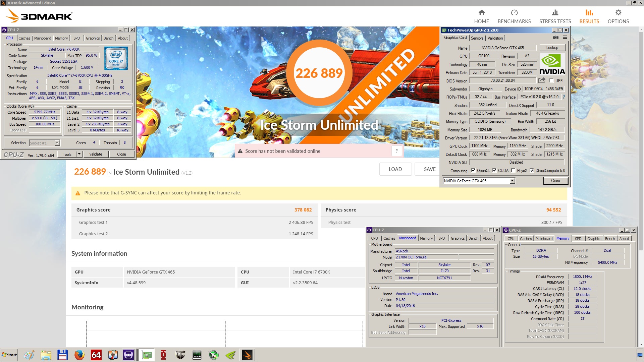Click the LOAD button in 3DMark
The width and height of the screenshot is (644, 362).
(x=395, y=169)
